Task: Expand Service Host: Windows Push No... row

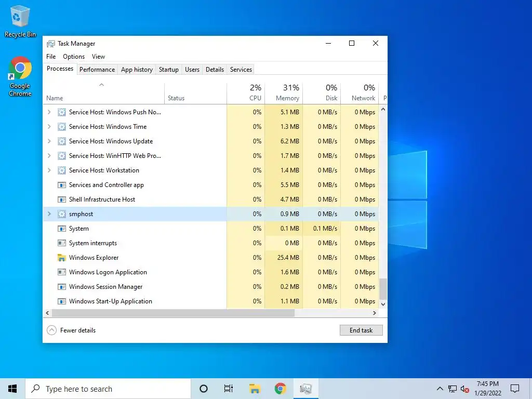Action: [x=49, y=112]
